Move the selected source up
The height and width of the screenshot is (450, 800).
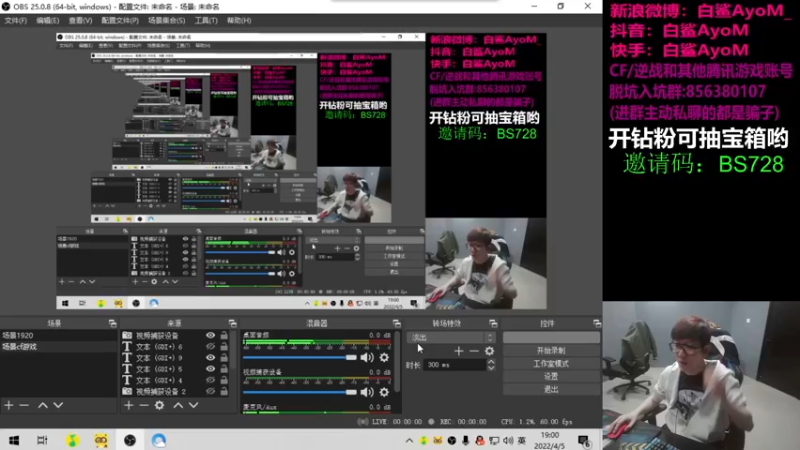tap(178, 405)
